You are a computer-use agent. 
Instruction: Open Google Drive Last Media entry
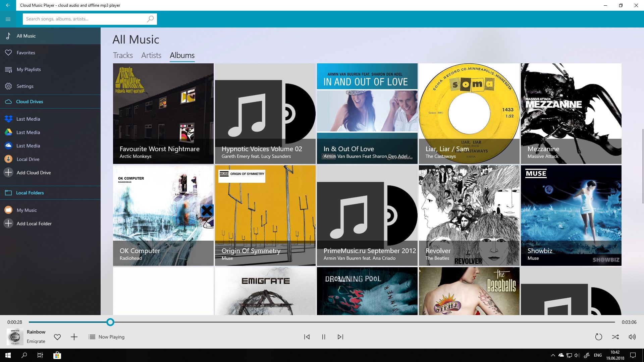pos(28,132)
